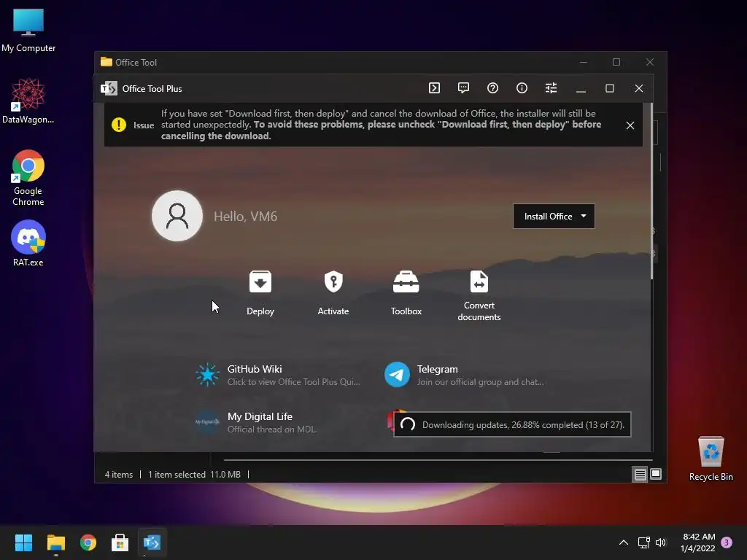Open the Recycle Bin
The width and height of the screenshot is (747, 560).
click(x=711, y=459)
